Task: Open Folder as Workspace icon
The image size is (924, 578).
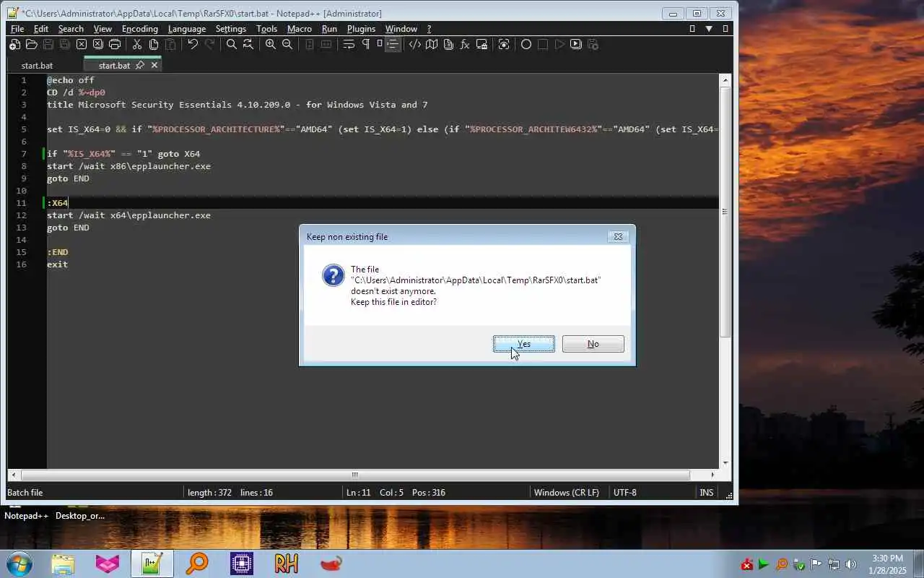Action: [481, 44]
